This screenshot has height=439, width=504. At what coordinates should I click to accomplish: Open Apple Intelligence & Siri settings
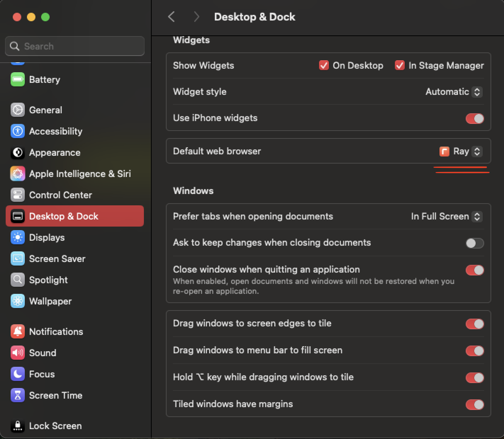(75, 174)
